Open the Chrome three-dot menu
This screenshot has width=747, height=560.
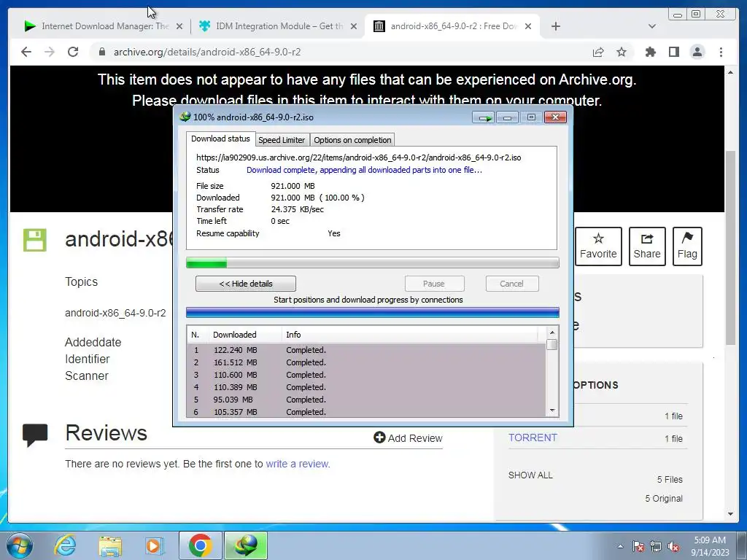pyautogui.click(x=721, y=52)
